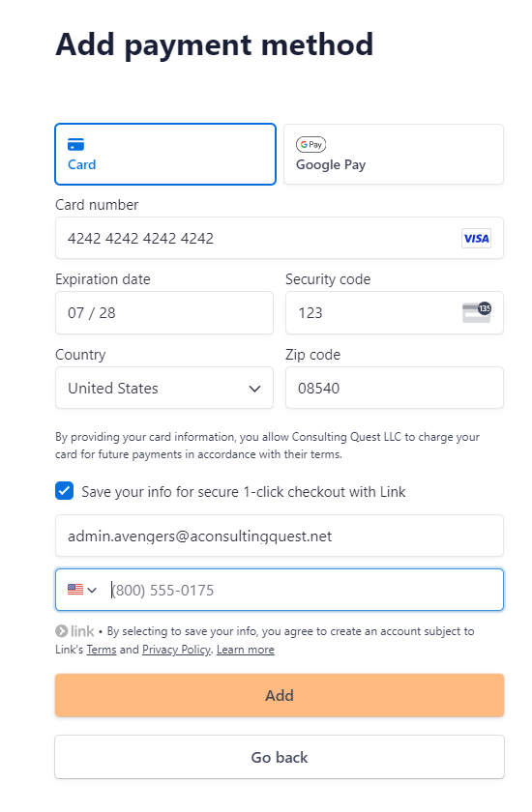The image size is (532, 812).
Task: Open the Country dropdown showing United States
Action: click(164, 388)
